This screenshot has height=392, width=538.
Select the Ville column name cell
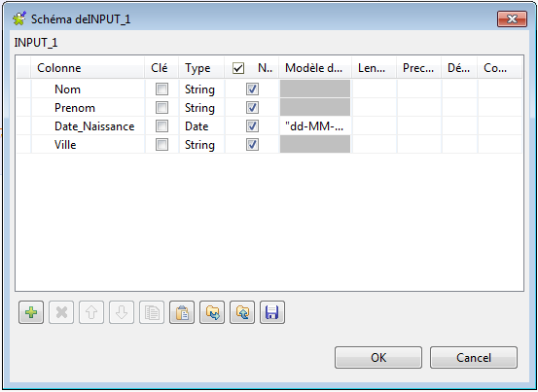88,145
